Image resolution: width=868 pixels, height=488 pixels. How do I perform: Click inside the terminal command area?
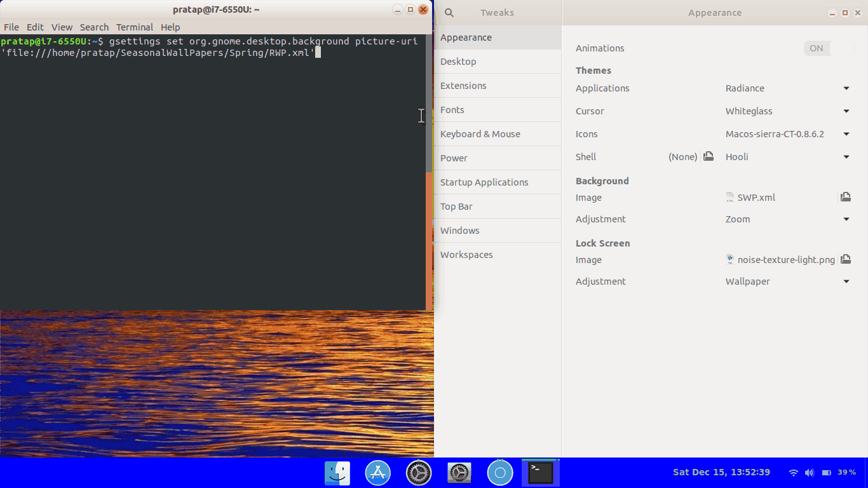point(216,159)
